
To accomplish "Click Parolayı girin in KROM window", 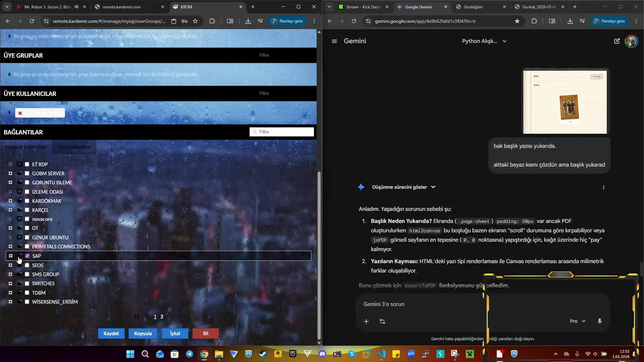I will pos(287,21).
